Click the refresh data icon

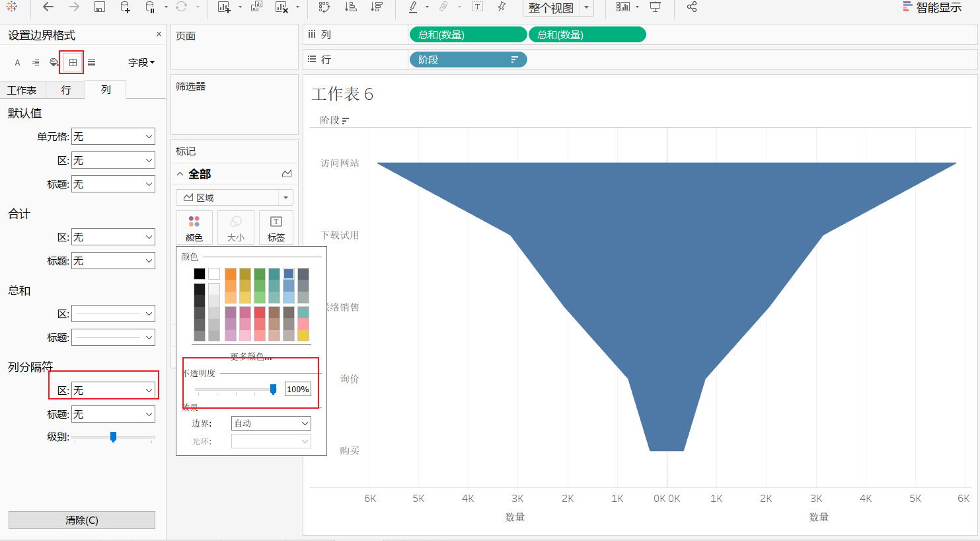pos(182,7)
